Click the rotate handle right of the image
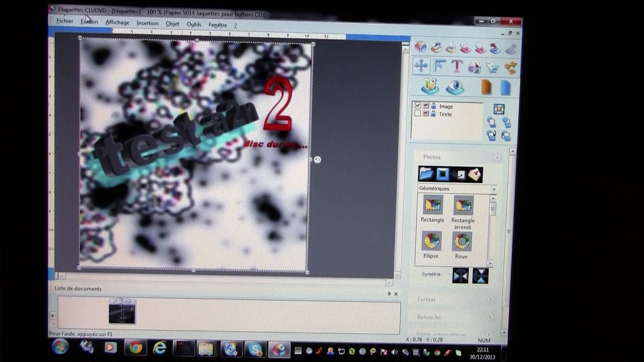The height and width of the screenshot is (362, 644). (317, 159)
